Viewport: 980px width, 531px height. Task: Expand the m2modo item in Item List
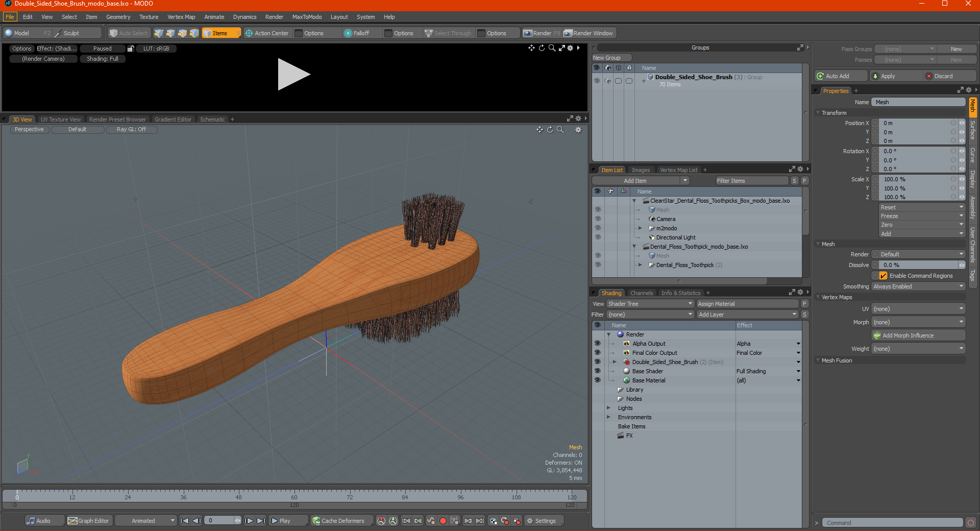(x=640, y=228)
